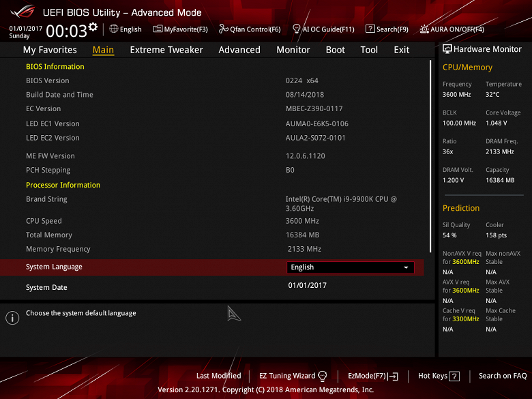Click Core Voltage 1.048 V reading

[496, 123]
